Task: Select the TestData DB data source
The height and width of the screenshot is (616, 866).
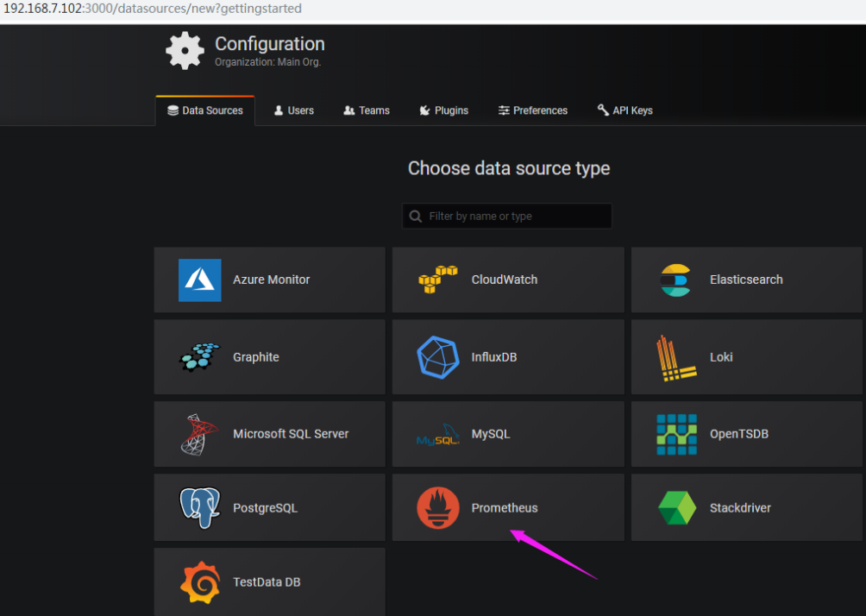Action: coord(269,581)
